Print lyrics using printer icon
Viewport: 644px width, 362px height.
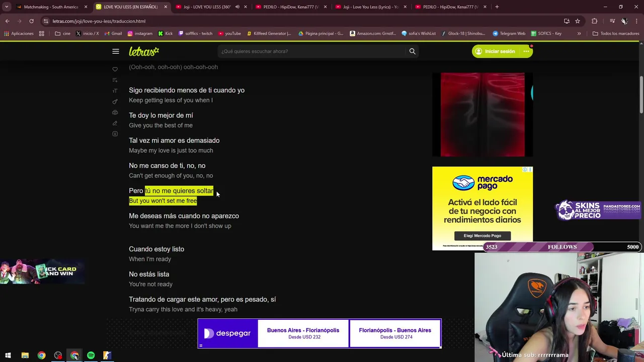coord(115,112)
